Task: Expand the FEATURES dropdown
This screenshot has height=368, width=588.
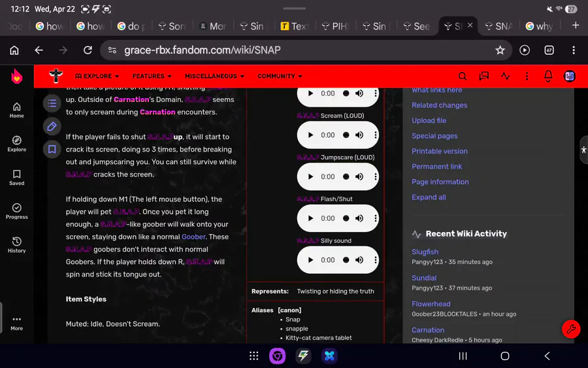Action: coord(152,76)
